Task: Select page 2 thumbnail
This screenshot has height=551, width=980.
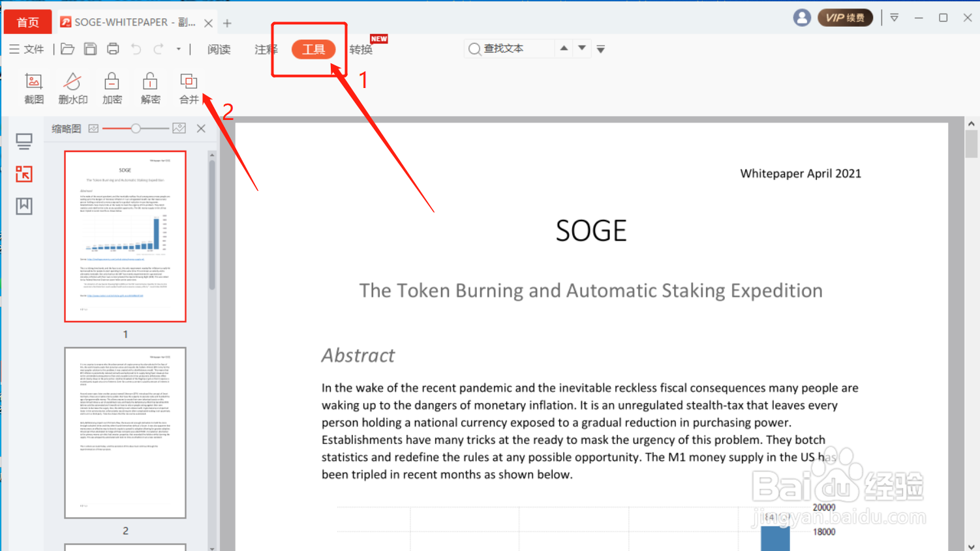Action: [x=125, y=433]
